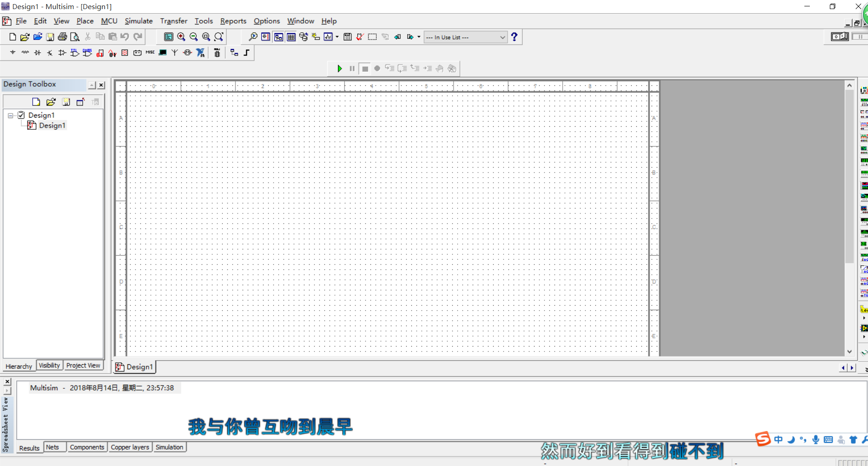Place an RF antenna component

175,53
